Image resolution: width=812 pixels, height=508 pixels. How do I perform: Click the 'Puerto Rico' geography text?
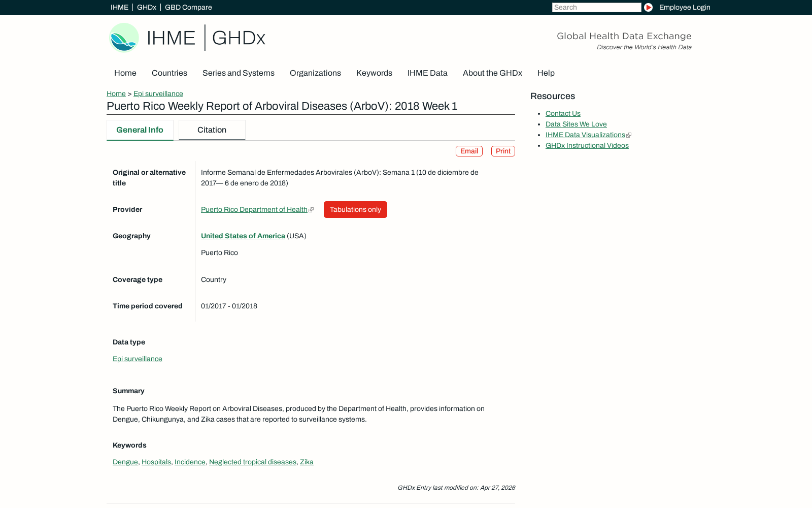[x=219, y=252]
